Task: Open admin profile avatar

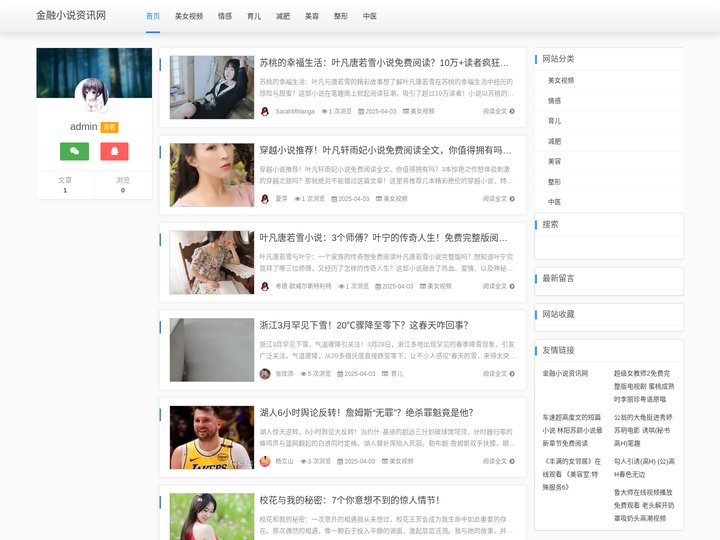Action: (92, 95)
